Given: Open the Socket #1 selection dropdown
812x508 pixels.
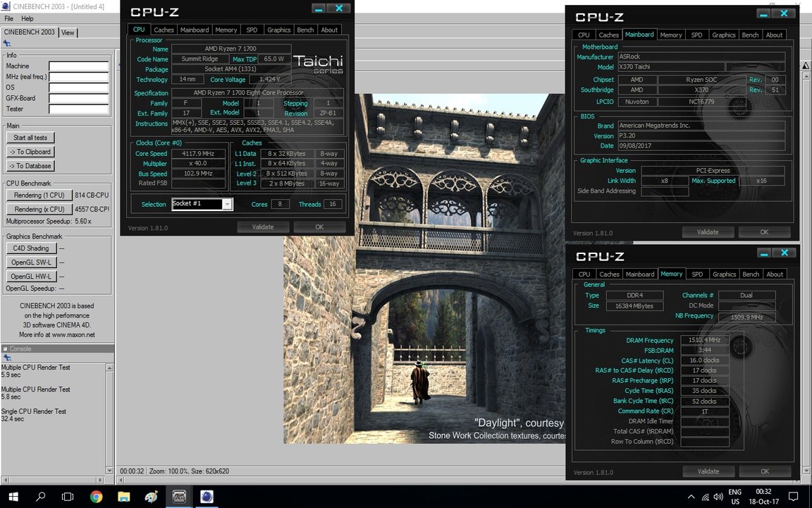Looking at the screenshot, I should 227,204.
